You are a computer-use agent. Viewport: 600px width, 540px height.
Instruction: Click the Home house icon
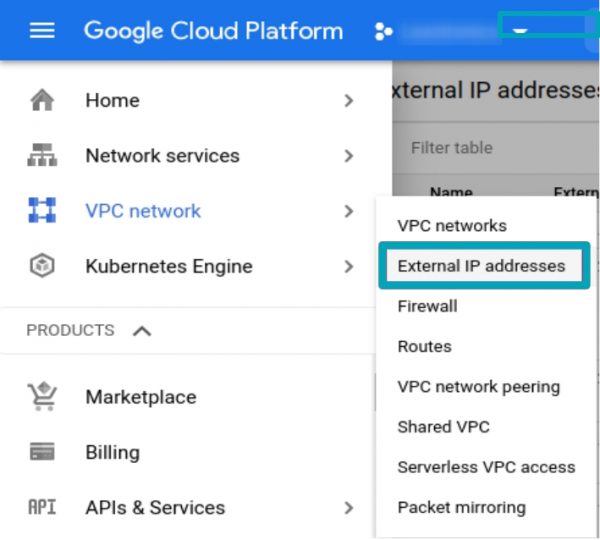[x=42, y=101]
